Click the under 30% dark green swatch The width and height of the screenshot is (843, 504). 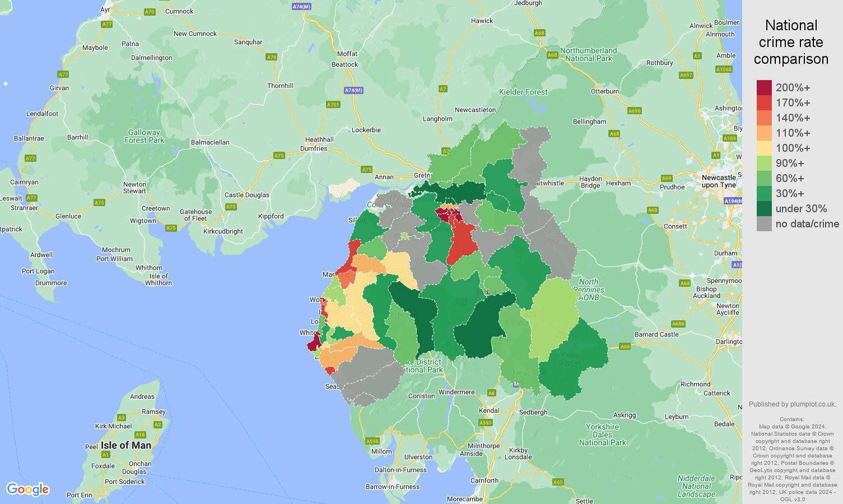click(x=764, y=209)
